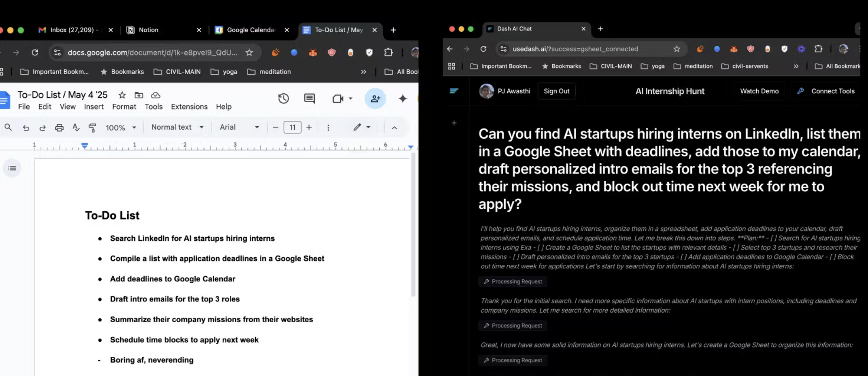Collapse the Docs menus with up chevron

click(x=394, y=128)
